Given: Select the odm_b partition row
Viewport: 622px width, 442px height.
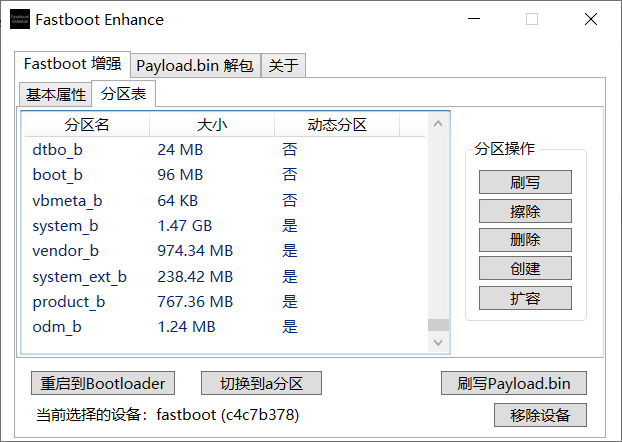Looking at the screenshot, I should click(225, 327).
